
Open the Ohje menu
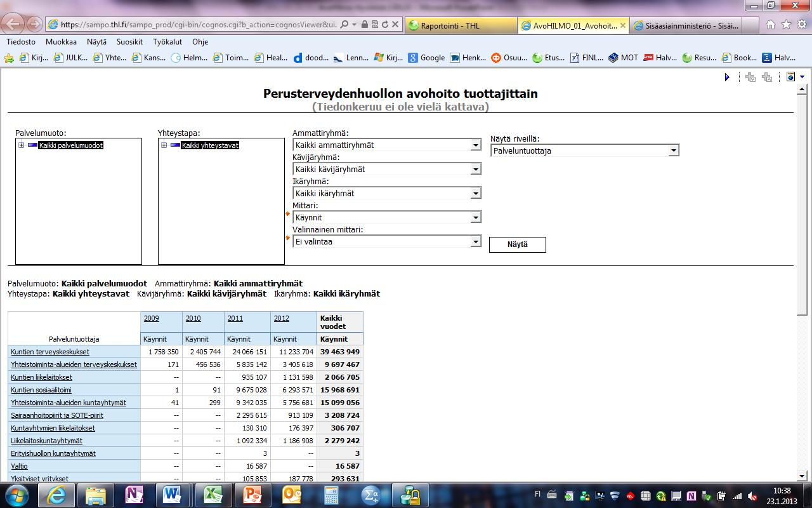[200, 42]
